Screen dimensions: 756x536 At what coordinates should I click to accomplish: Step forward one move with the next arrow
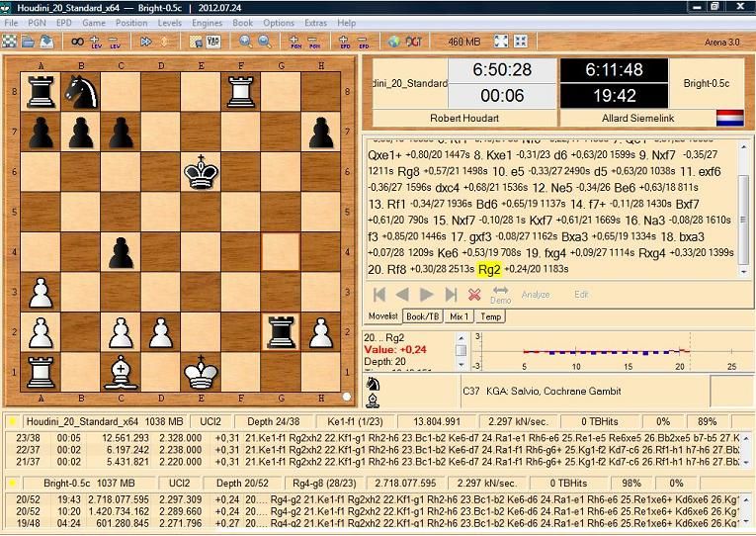[427, 295]
